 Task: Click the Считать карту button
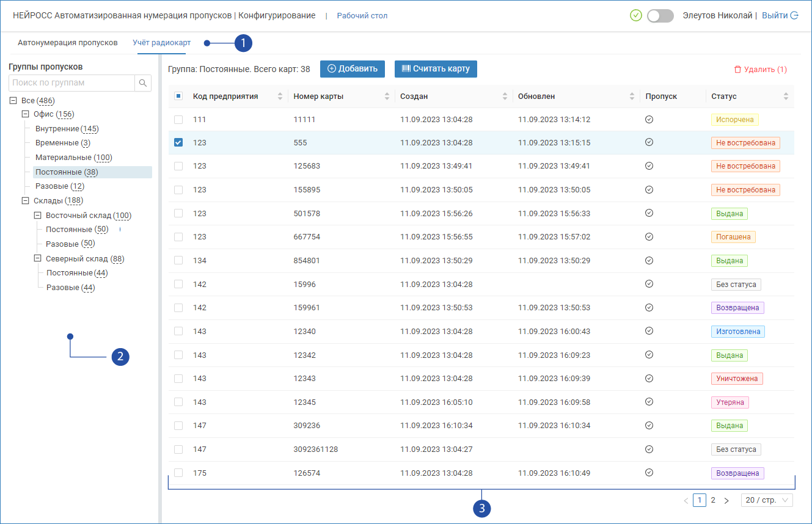[436, 69]
